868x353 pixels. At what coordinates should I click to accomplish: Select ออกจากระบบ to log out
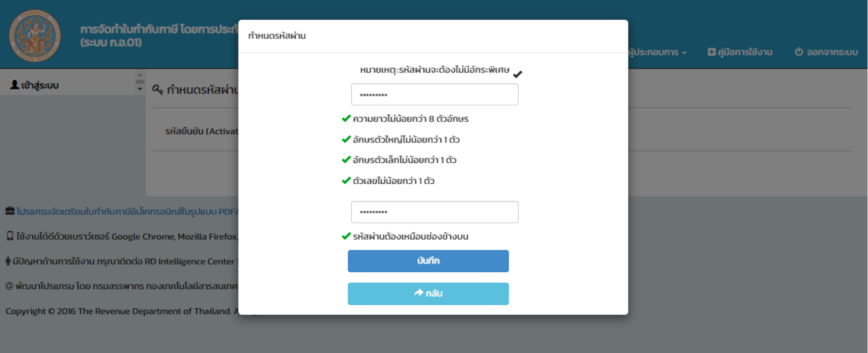pos(826,52)
